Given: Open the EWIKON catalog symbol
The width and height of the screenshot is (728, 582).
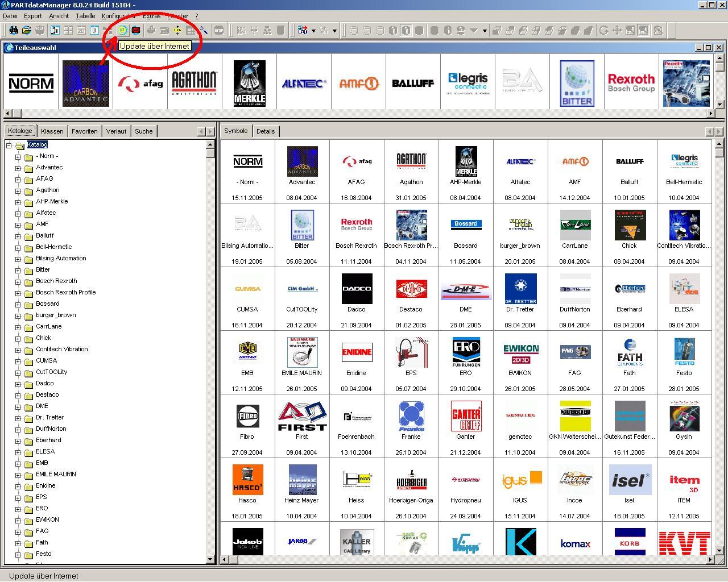Looking at the screenshot, I should pyautogui.click(x=520, y=353).
